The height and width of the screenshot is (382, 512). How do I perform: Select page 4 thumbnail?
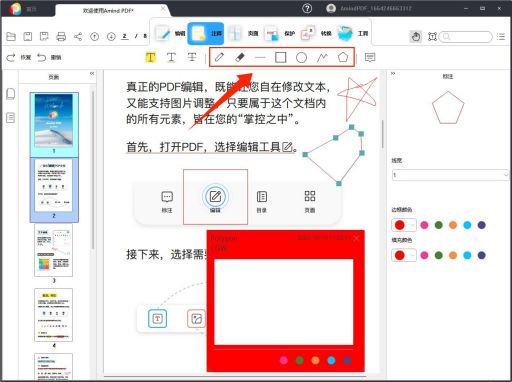tap(53, 315)
